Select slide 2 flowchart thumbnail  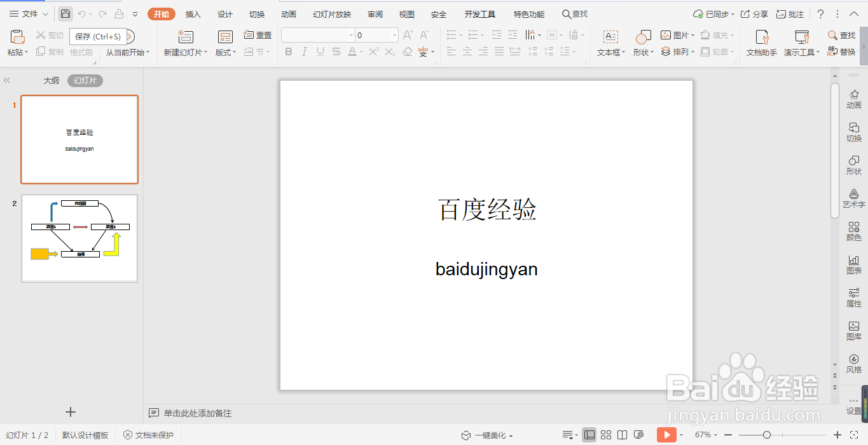(x=79, y=238)
